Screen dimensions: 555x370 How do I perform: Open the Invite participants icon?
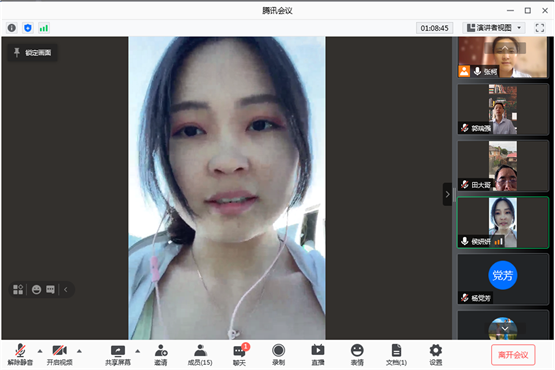161,355
